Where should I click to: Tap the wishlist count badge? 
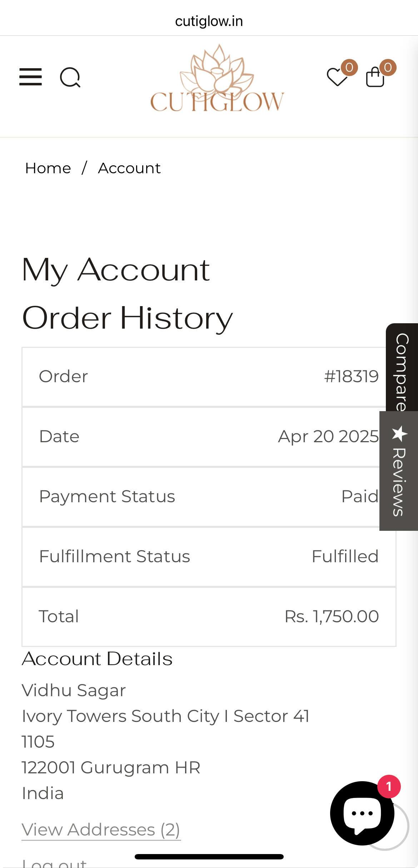click(349, 67)
